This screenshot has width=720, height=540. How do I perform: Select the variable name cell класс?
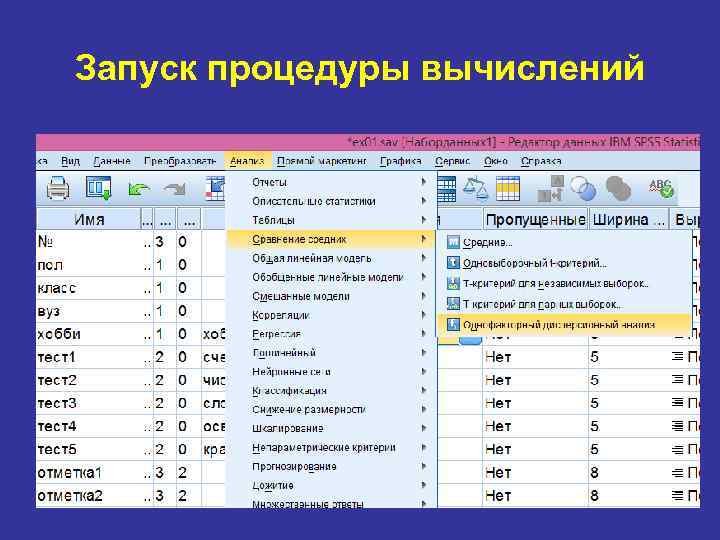tap(90, 288)
